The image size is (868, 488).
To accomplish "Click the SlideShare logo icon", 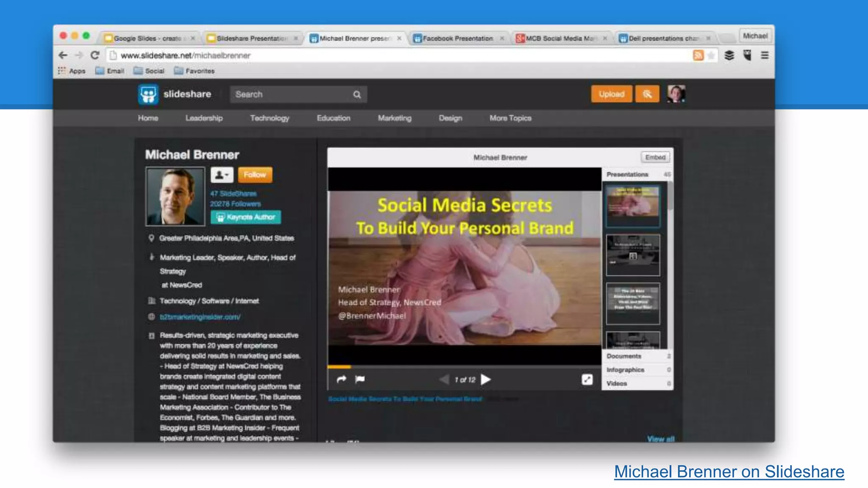I will pyautogui.click(x=148, y=94).
